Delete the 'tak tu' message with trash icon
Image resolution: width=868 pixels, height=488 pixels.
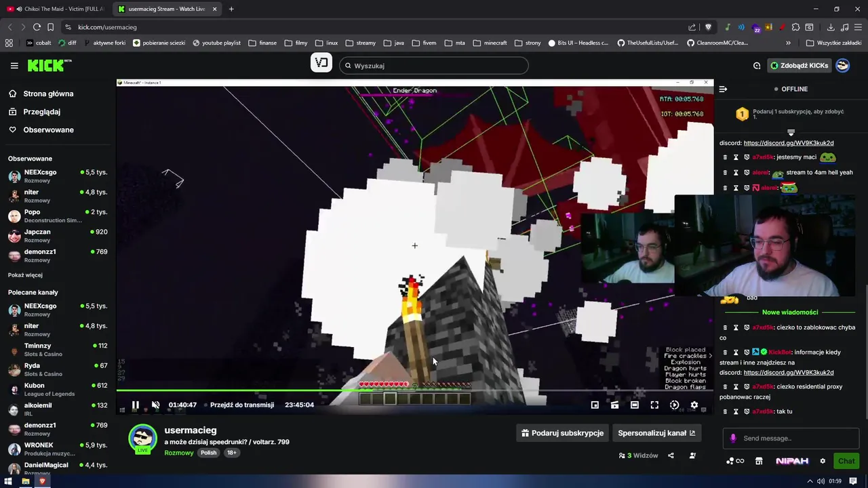(x=725, y=411)
